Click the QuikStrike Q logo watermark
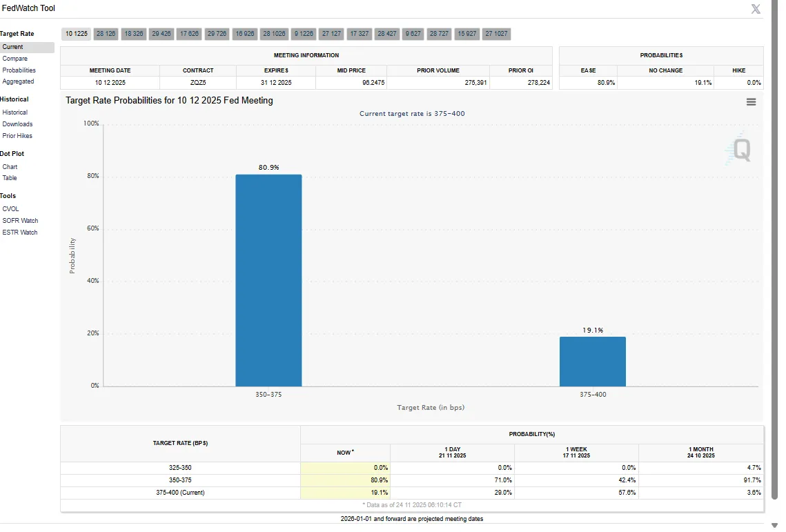This screenshot has width=786, height=532. pyautogui.click(x=740, y=149)
